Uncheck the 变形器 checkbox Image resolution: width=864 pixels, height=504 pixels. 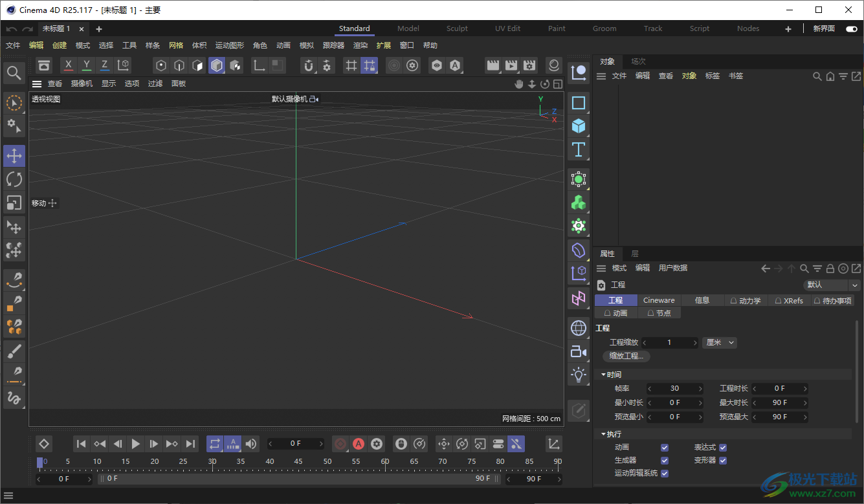pyautogui.click(x=723, y=460)
